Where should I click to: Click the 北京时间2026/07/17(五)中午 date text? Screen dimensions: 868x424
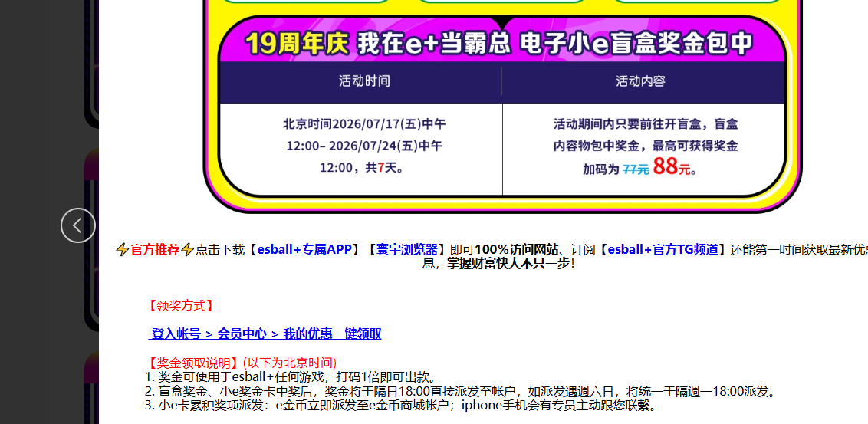[364, 124]
